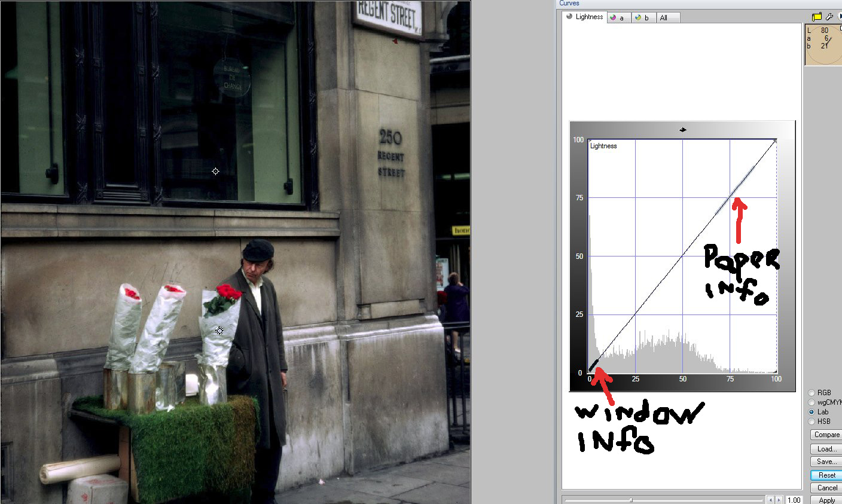Click the Load... curve button
This screenshot has width=842, height=504.
tap(826, 448)
